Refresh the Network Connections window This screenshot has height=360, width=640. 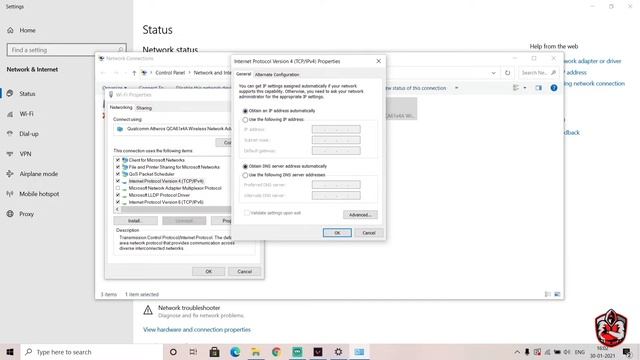tap(507, 73)
